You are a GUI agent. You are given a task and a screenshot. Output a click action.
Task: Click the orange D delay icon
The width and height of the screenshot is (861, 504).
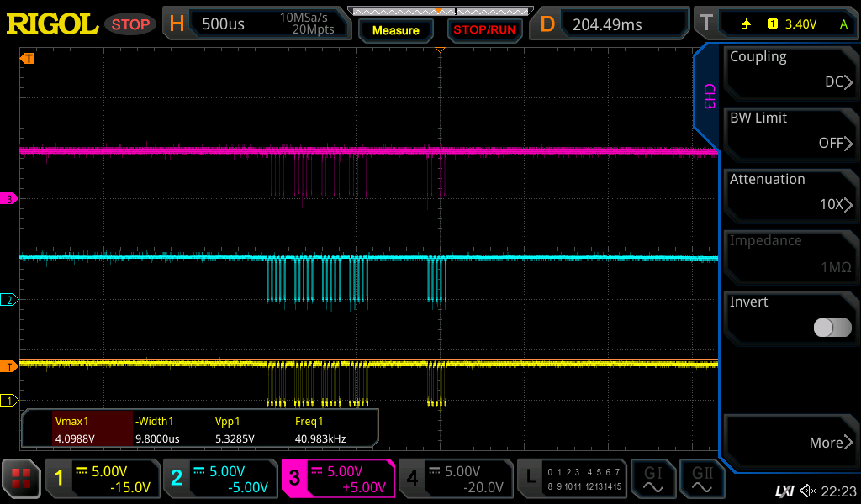pyautogui.click(x=547, y=24)
